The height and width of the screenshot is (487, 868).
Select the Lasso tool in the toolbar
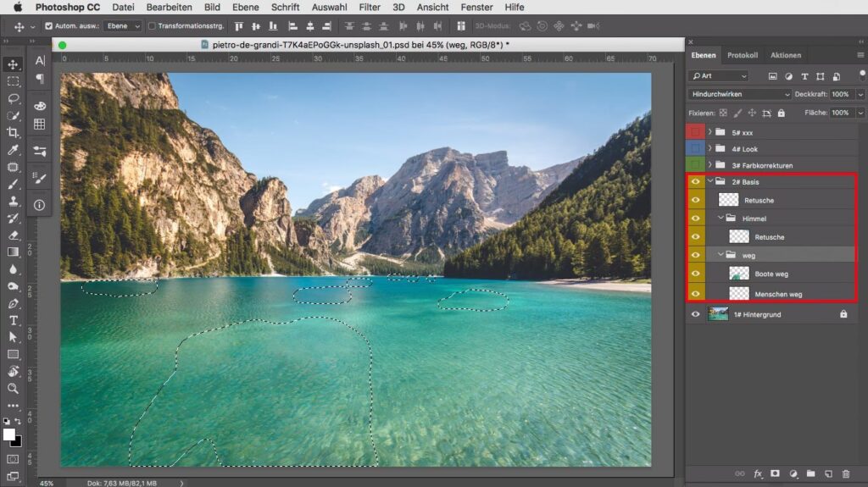[x=13, y=98]
